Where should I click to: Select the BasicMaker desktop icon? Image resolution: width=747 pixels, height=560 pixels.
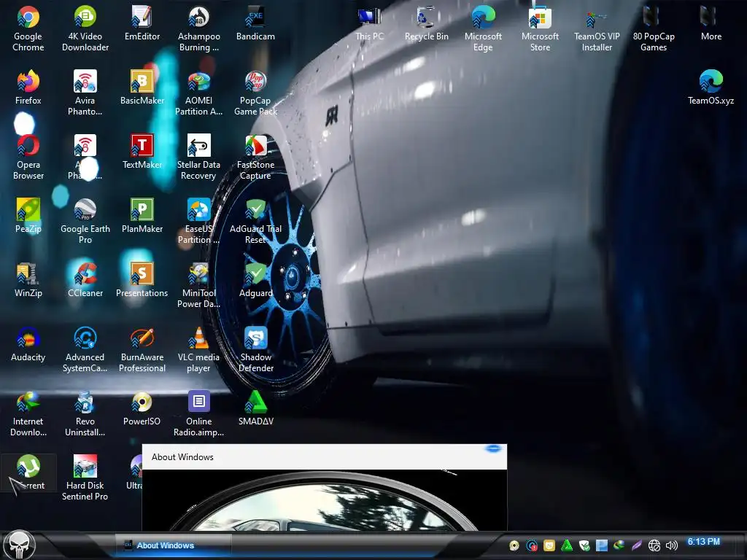click(x=142, y=87)
